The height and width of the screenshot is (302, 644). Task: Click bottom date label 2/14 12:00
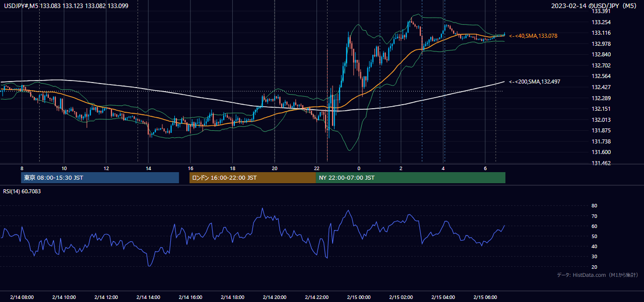click(x=106, y=297)
